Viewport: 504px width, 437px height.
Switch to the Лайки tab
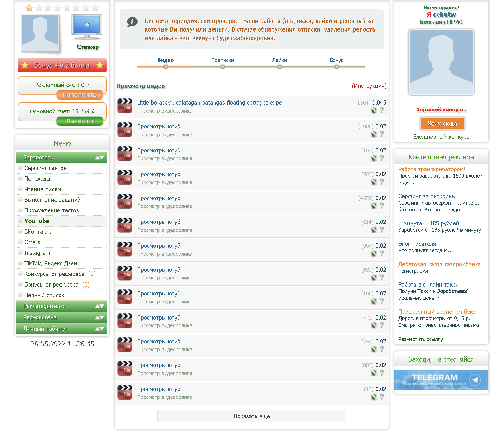coord(279,60)
